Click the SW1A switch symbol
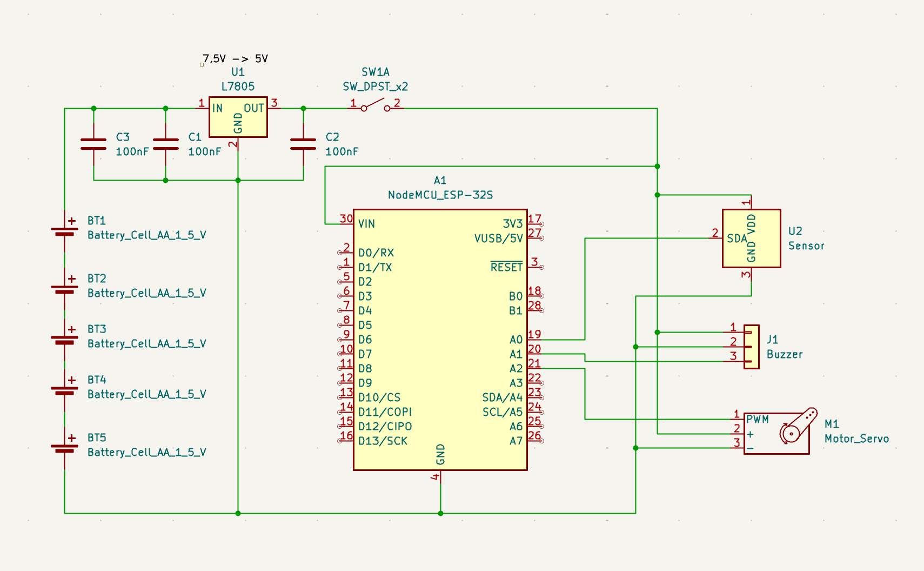The image size is (924, 571). tap(376, 105)
